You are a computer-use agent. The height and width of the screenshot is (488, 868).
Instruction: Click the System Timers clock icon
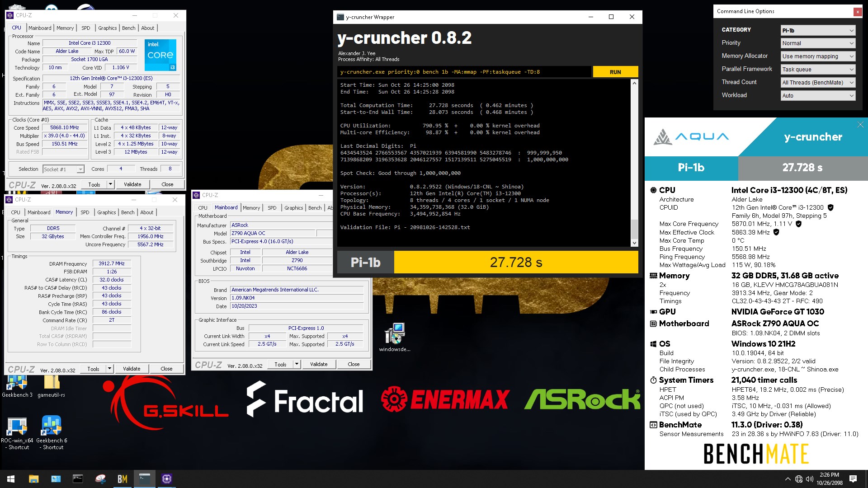coord(653,380)
